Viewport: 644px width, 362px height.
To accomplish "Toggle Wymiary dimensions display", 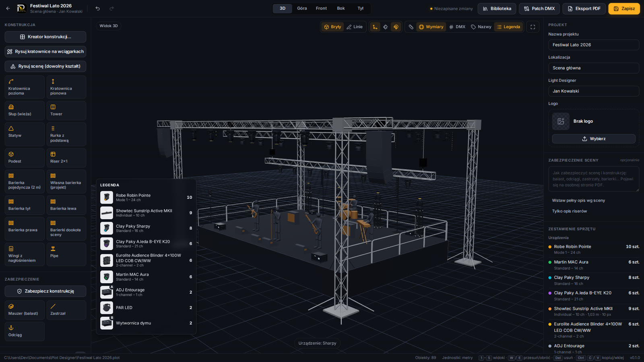I will [431, 27].
